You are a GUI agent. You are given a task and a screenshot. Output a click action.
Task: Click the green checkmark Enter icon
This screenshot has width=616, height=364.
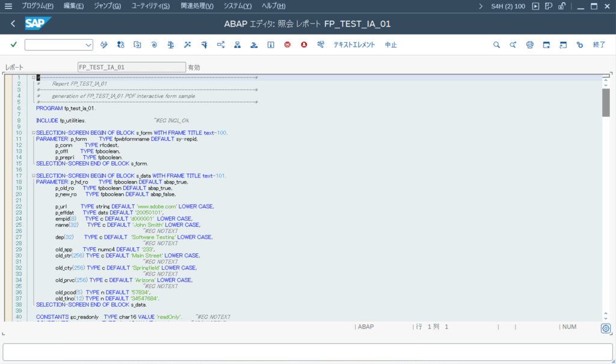coord(14,45)
